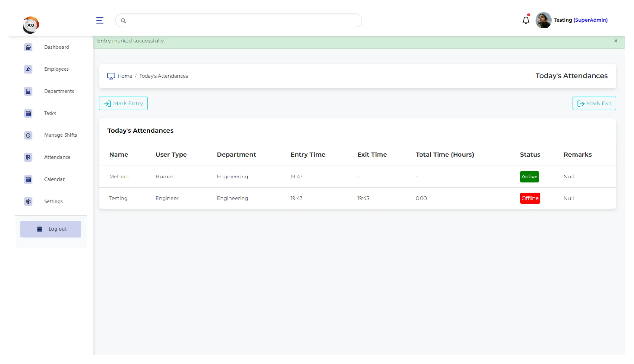Viewport: 634px width, 364px height.
Task: Click the Departments sidebar icon
Action: (x=28, y=91)
